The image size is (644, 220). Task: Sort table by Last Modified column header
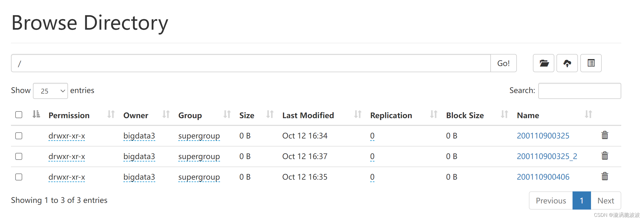[x=308, y=115]
